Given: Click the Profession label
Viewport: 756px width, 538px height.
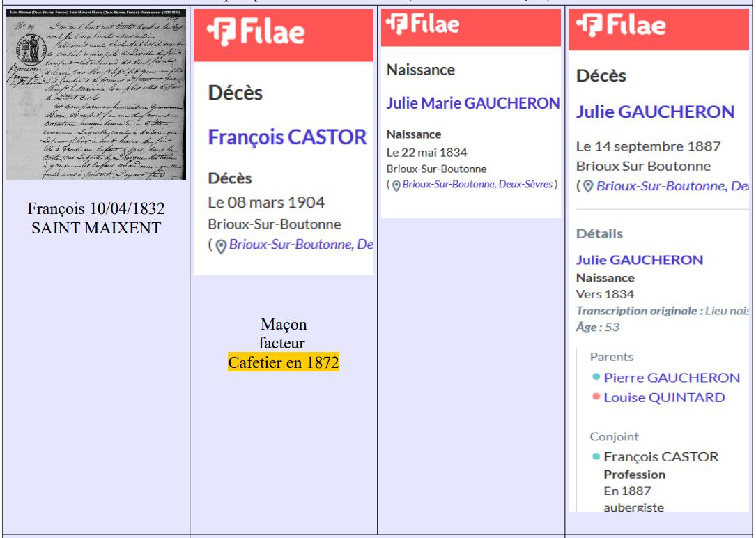Looking at the screenshot, I should point(635,475).
